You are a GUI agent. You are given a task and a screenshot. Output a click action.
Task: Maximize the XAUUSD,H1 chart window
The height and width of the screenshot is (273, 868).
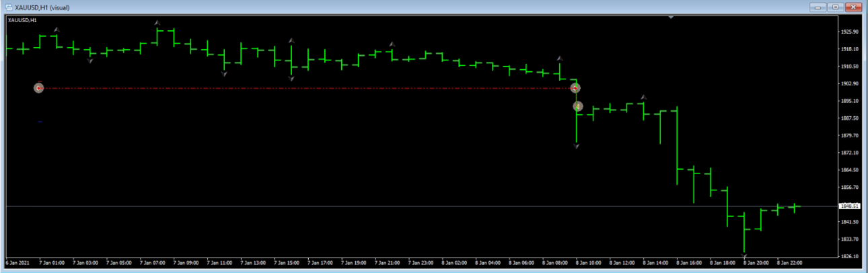coord(836,7)
